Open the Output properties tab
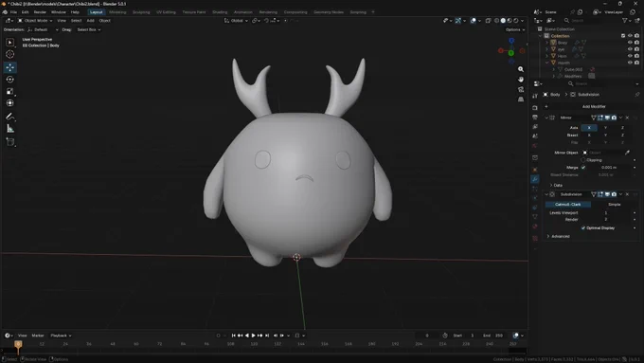The width and height of the screenshot is (644, 363). pyautogui.click(x=535, y=118)
